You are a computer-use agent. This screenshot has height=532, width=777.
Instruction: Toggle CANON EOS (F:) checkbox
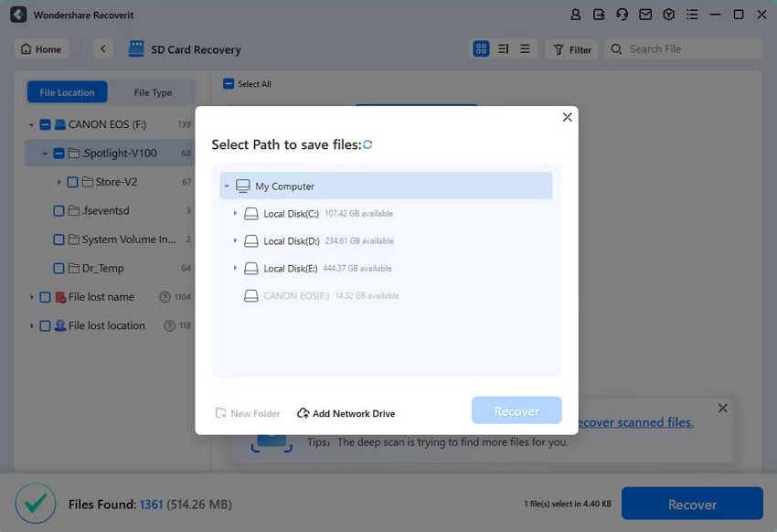45,124
